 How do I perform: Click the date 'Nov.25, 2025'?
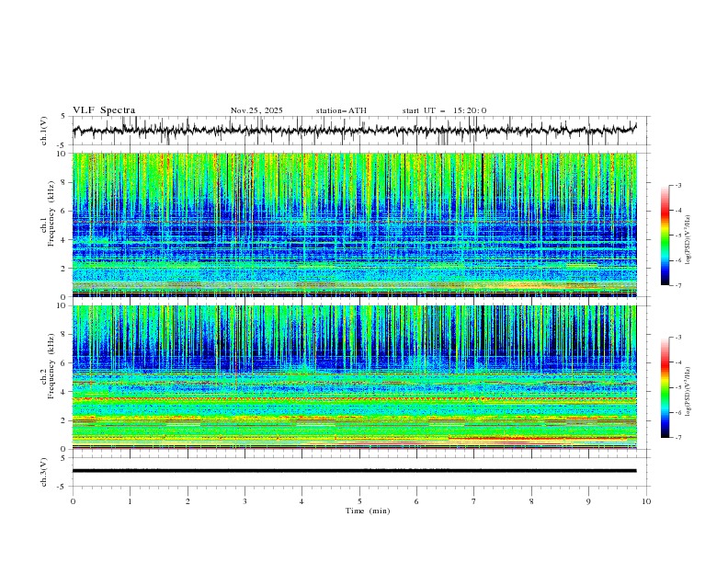(x=256, y=110)
